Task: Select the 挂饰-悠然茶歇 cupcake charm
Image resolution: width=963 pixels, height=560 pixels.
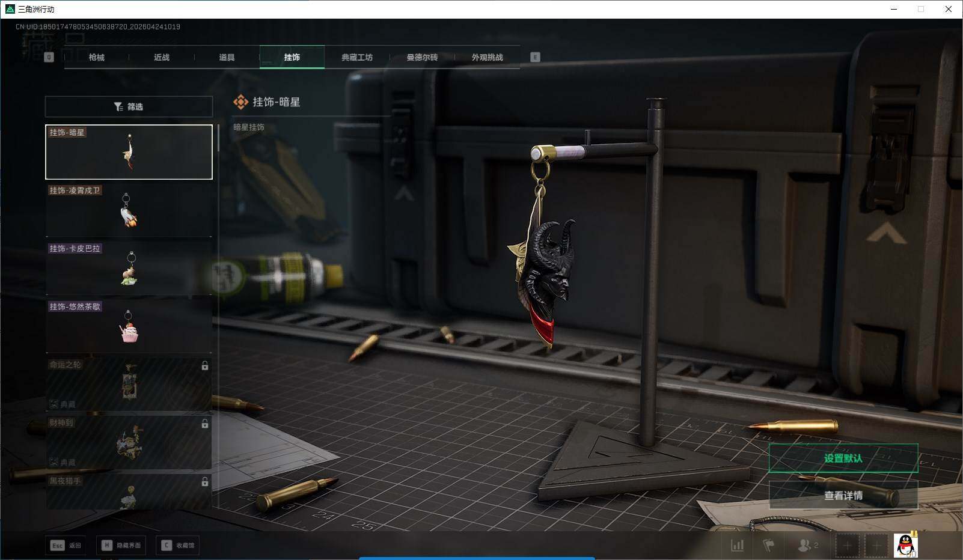Action: point(129,326)
